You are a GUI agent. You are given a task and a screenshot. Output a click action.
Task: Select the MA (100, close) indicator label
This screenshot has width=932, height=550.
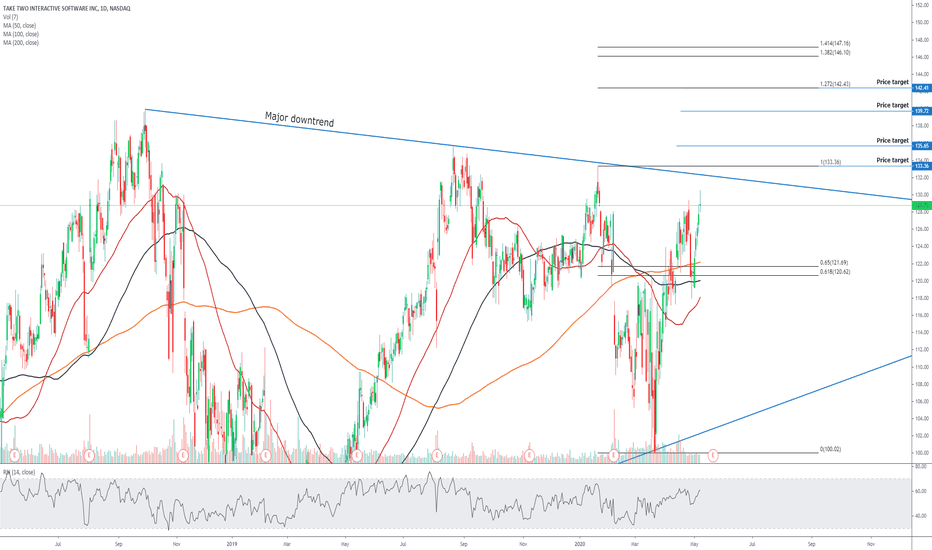click(21, 34)
